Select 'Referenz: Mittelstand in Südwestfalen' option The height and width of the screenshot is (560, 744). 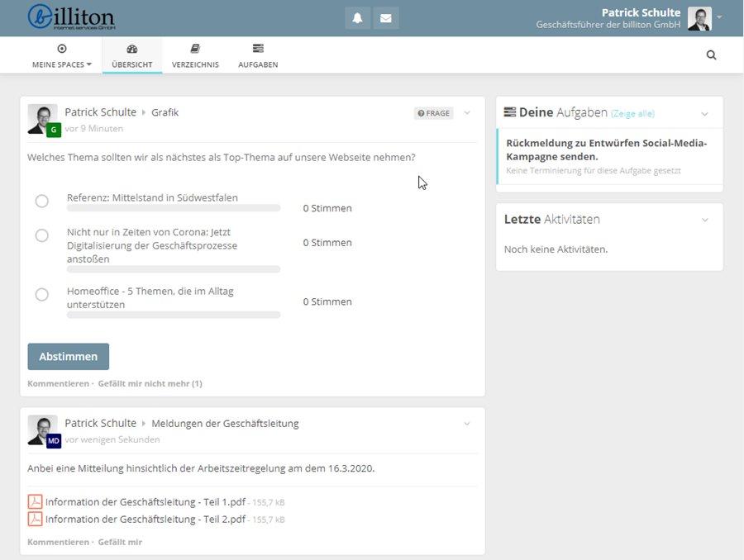[42, 201]
